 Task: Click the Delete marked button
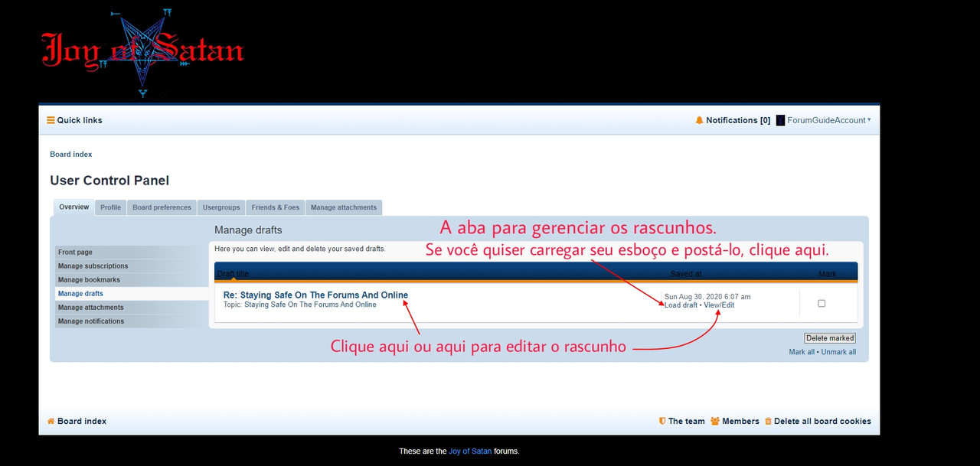(x=830, y=338)
